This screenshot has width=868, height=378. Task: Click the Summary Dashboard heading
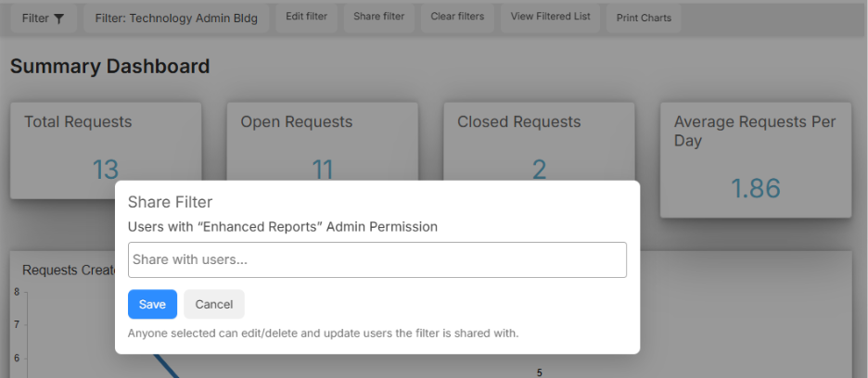pyautogui.click(x=110, y=67)
